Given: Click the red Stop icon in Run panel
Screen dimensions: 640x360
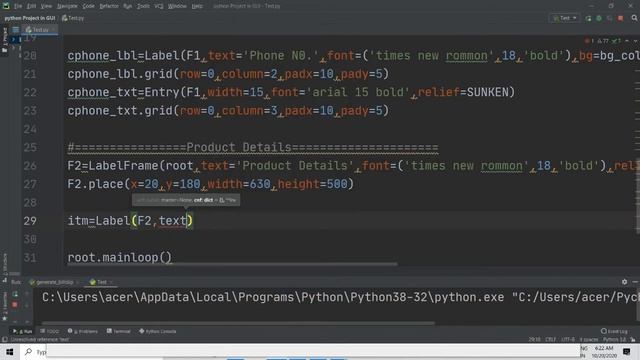Looking at the screenshot, I should [15, 304].
